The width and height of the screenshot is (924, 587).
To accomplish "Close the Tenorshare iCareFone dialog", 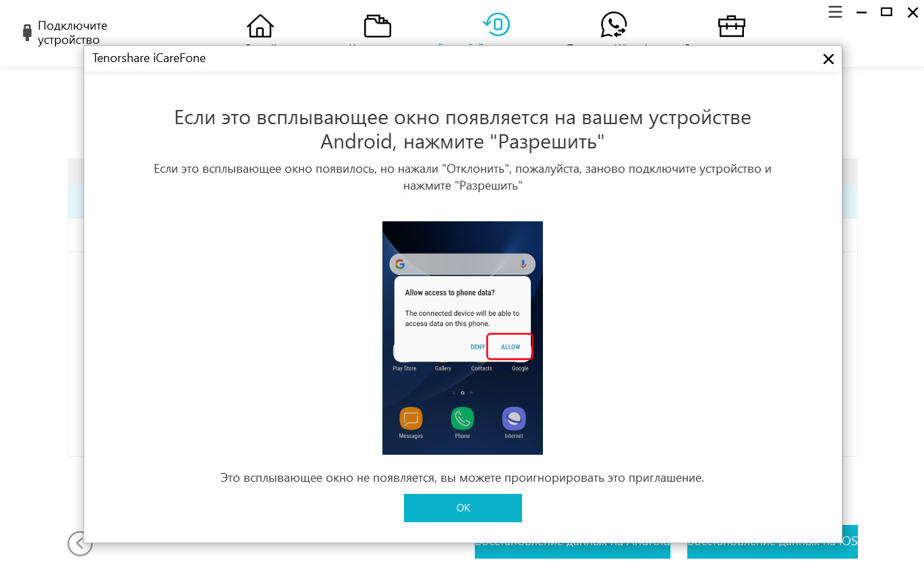I will [x=828, y=59].
